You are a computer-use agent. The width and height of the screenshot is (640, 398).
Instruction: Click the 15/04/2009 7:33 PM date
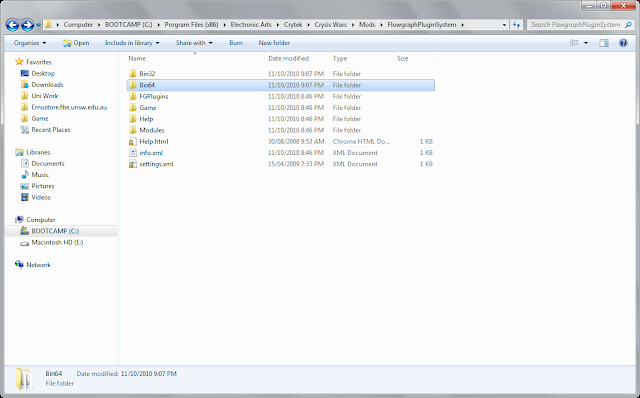[x=296, y=164]
